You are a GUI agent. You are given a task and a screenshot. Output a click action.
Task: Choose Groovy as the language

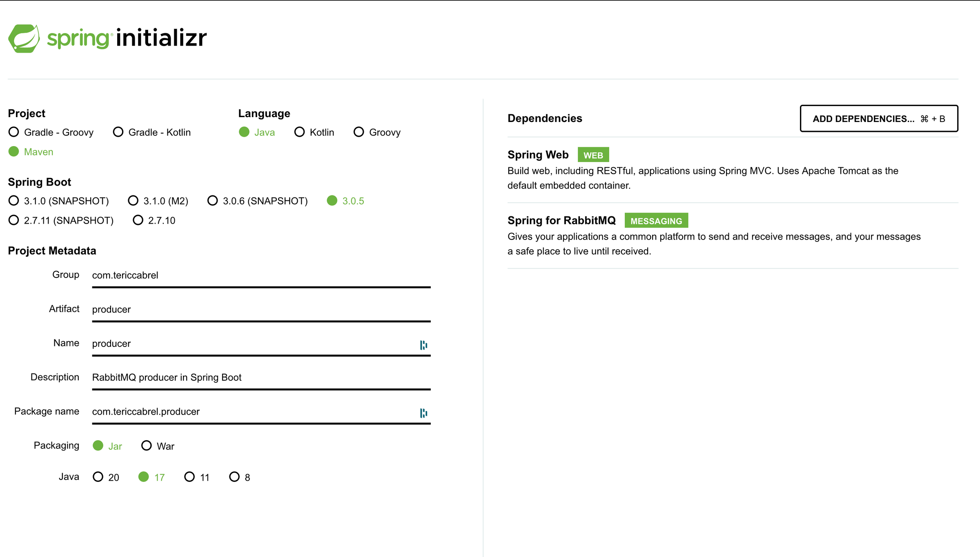tap(359, 132)
